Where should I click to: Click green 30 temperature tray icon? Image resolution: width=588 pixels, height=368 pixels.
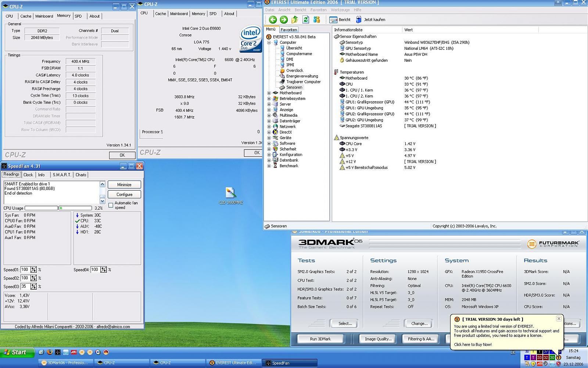552,357
